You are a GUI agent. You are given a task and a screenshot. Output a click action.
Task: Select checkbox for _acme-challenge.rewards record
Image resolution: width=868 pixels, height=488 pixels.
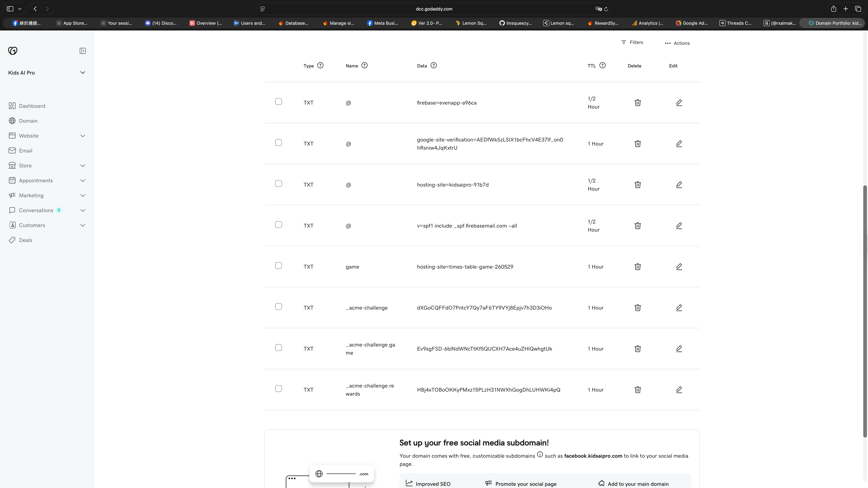coord(278,389)
